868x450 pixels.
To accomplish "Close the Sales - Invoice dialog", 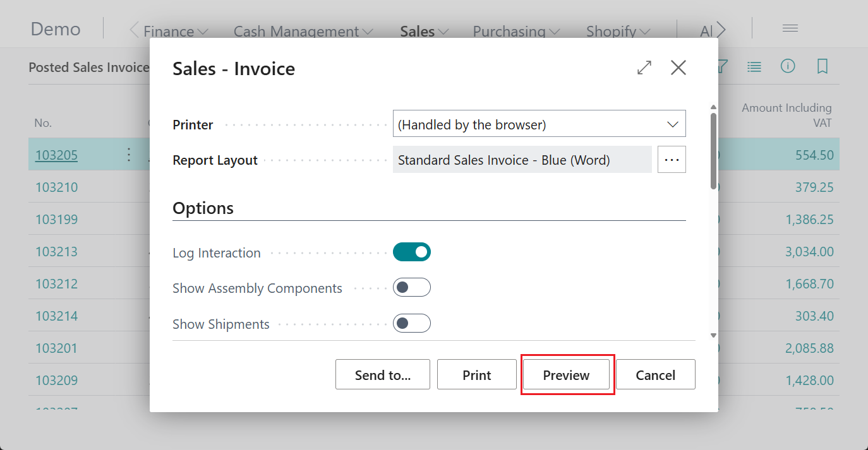I will pyautogui.click(x=678, y=68).
